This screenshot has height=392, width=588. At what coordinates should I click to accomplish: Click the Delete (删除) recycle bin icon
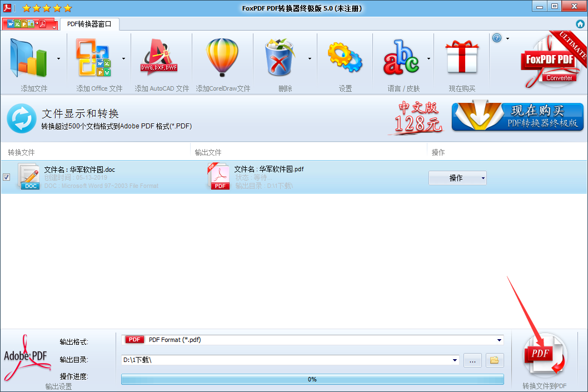click(279, 57)
